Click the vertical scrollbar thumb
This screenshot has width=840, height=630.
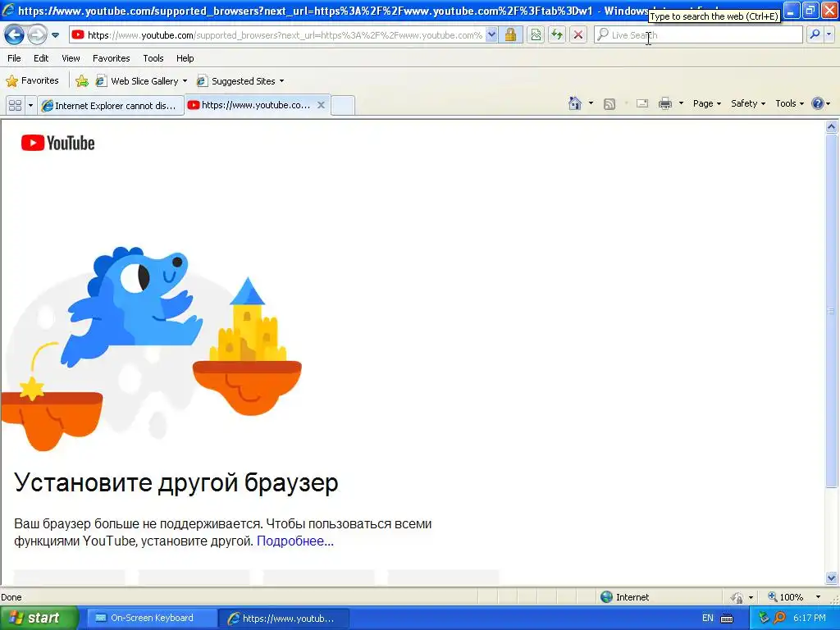pos(832,311)
